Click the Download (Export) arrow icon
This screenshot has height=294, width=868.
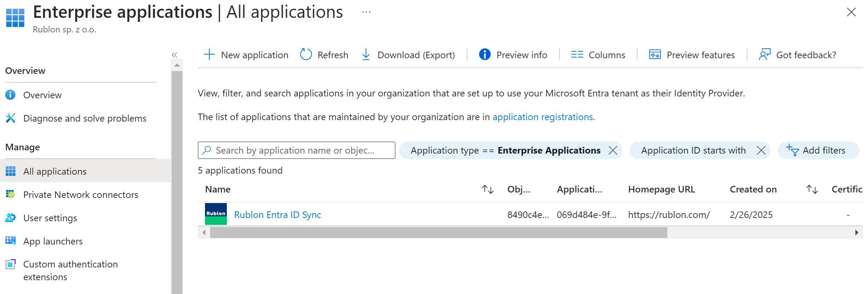pos(366,55)
